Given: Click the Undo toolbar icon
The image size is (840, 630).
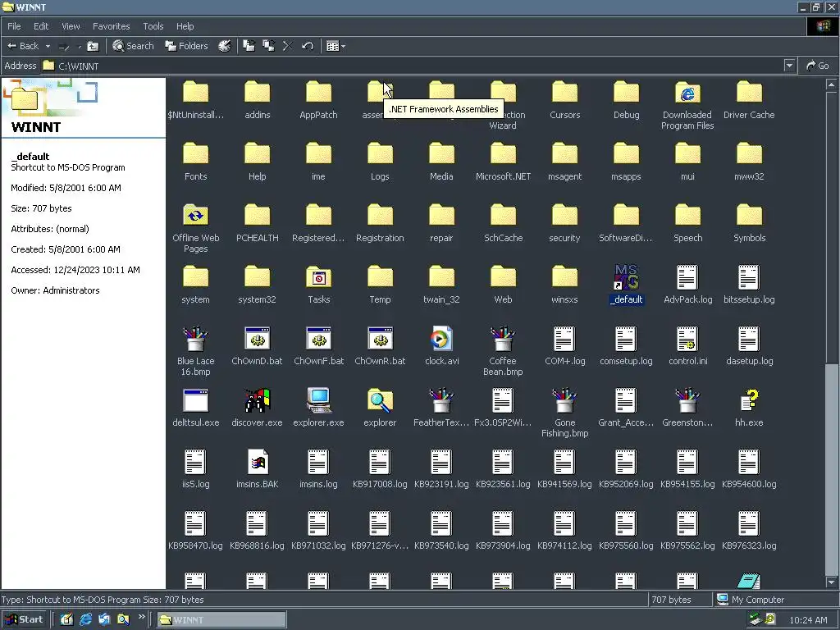Looking at the screenshot, I should click(308, 46).
